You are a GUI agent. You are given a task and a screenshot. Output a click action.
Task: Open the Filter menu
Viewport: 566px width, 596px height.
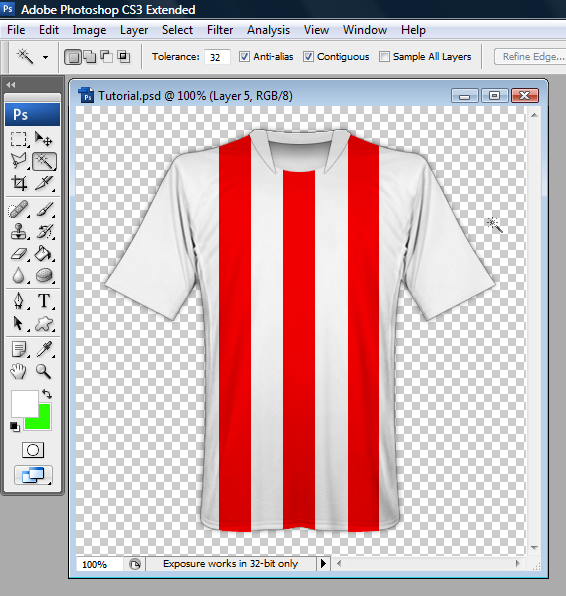(x=220, y=30)
